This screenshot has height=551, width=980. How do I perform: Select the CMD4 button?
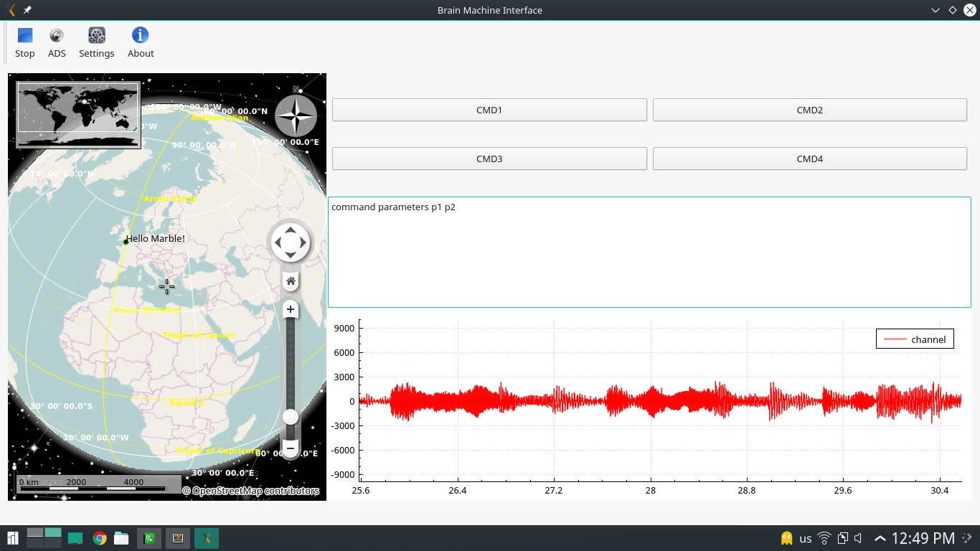click(x=809, y=159)
